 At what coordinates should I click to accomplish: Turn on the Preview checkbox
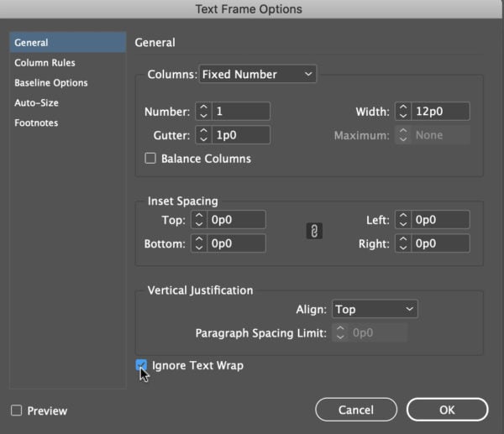click(17, 410)
